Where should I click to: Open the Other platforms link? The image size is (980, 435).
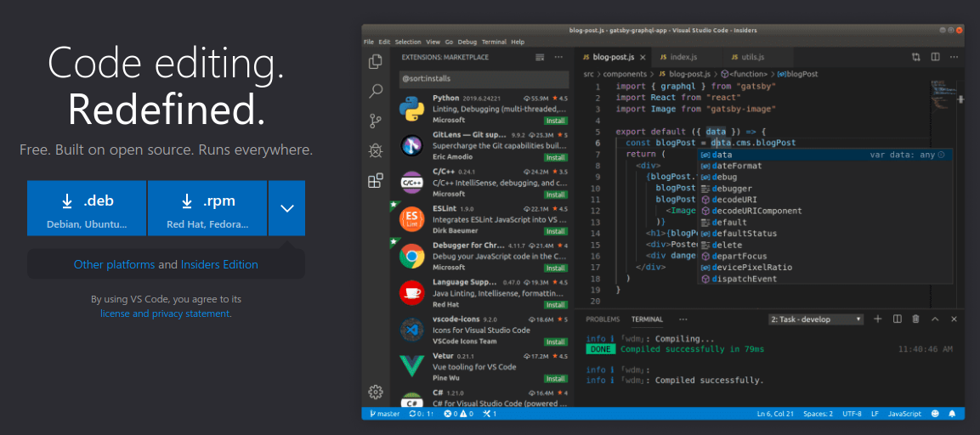coord(115,264)
